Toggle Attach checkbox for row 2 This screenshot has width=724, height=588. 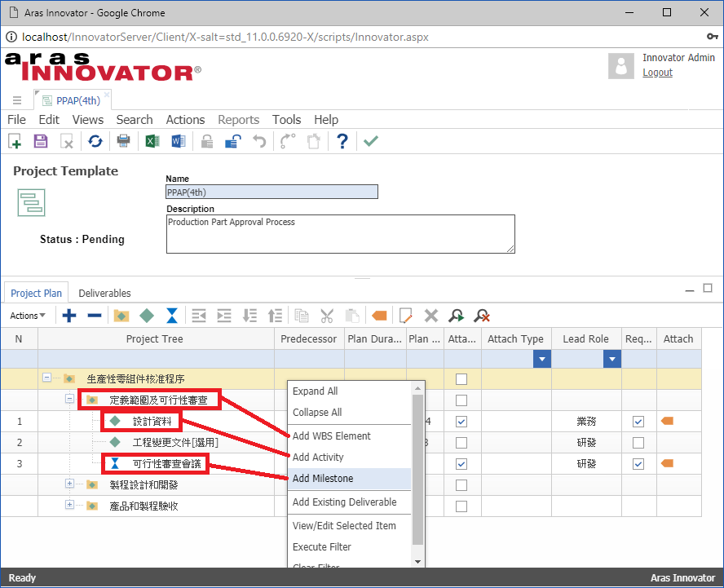pos(461,443)
